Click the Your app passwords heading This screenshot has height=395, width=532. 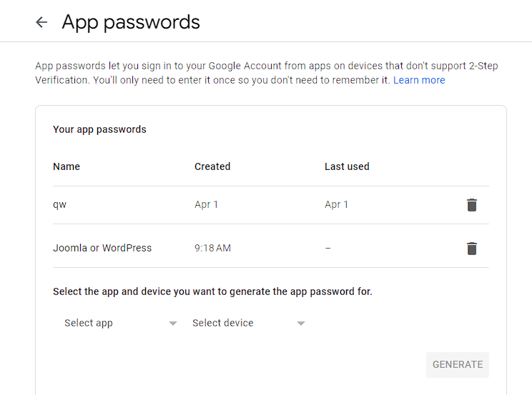click(x=99, y=129)
